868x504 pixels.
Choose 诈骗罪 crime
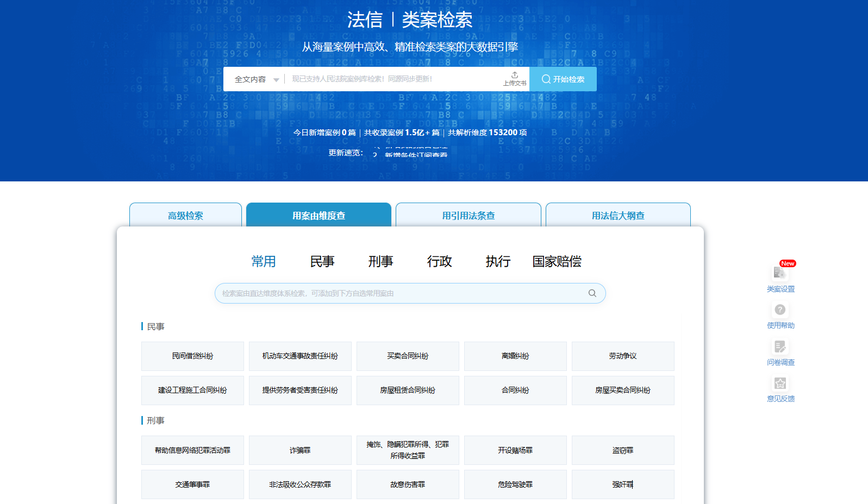tap(300, 450)
